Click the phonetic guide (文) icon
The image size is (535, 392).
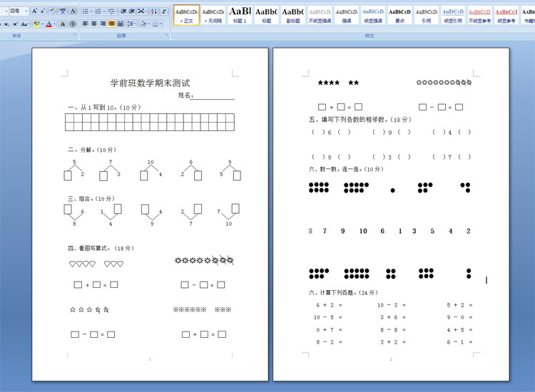point(63,11)
